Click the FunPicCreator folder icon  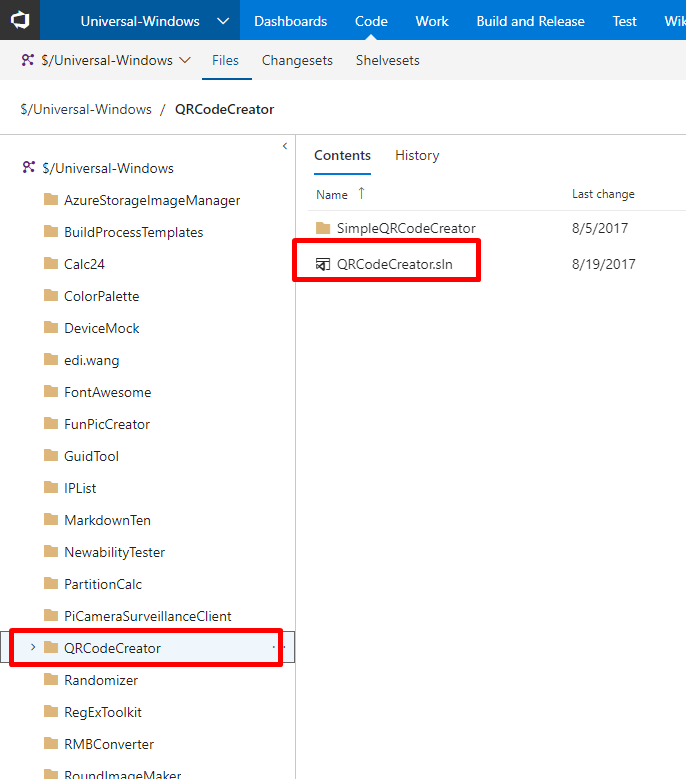[x=51, y=423]
